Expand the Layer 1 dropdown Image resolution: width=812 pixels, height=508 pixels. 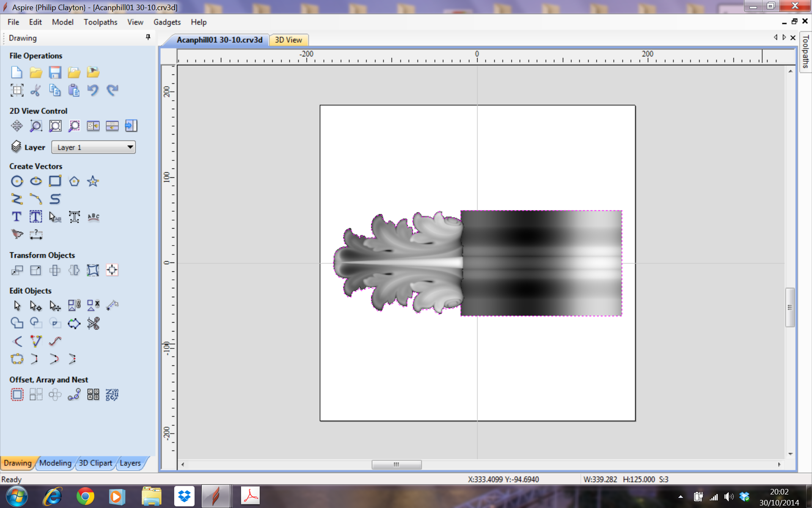[130, 147]
